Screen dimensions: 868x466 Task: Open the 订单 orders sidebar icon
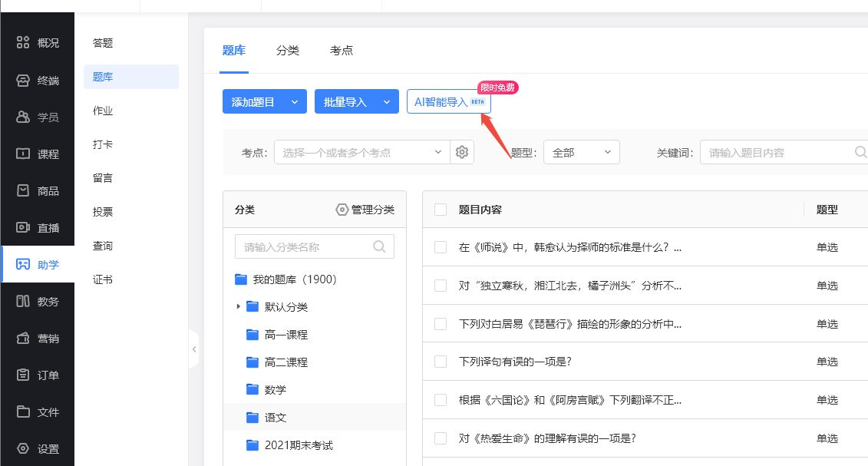(x=23, y=375)
